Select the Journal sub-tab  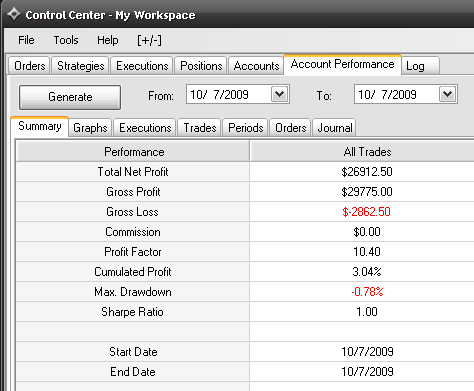click(335, 128)
